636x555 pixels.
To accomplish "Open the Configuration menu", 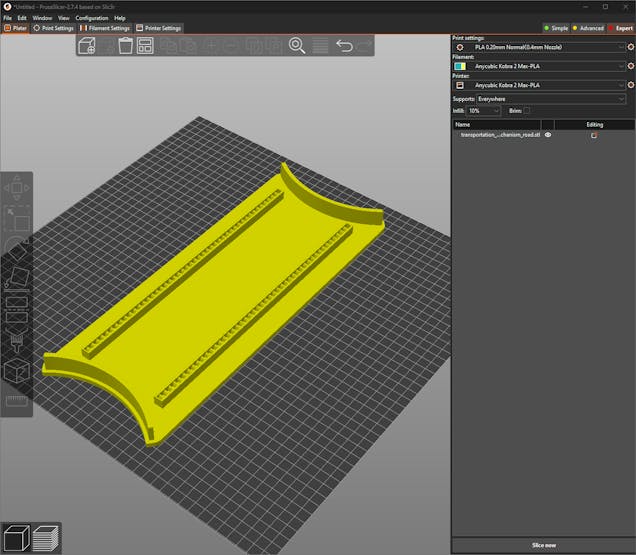I will tap(92, 18).
